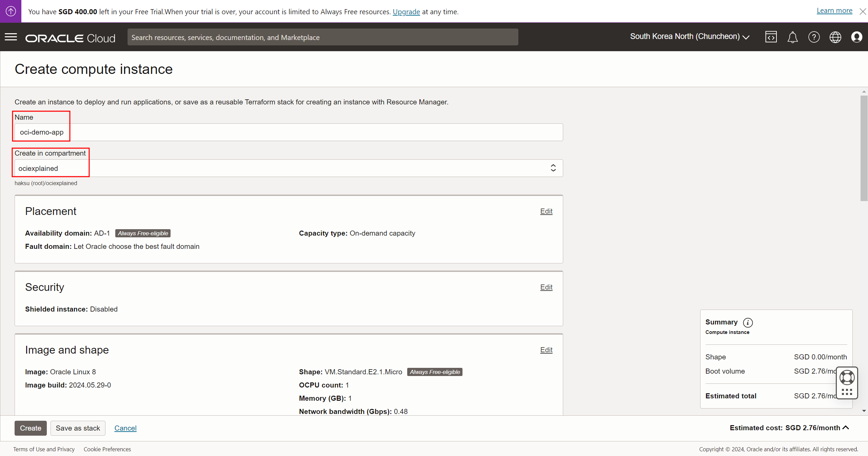Click the page vertical scrollbar
Viewport: 868px width, 456px height.
coord(864,148)
